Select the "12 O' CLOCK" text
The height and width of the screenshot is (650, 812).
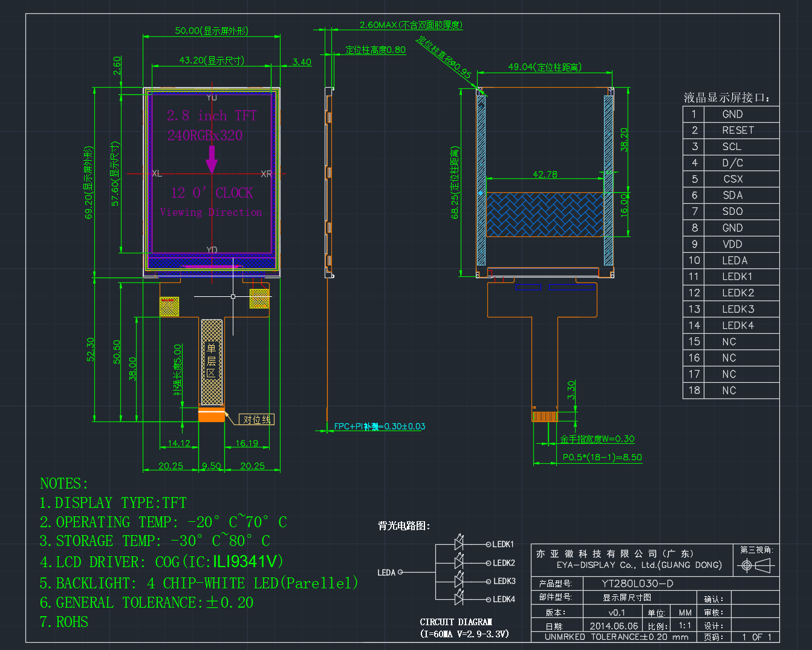212,193
